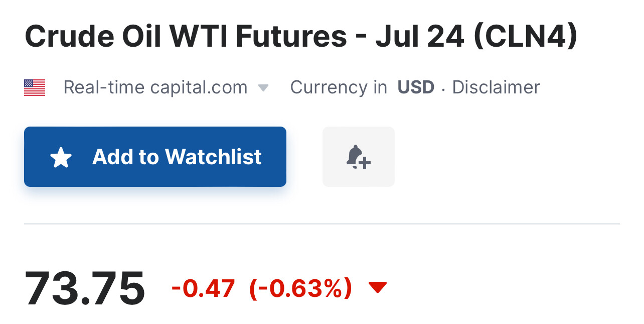Open the Disclaimer link

coord(496,87)
